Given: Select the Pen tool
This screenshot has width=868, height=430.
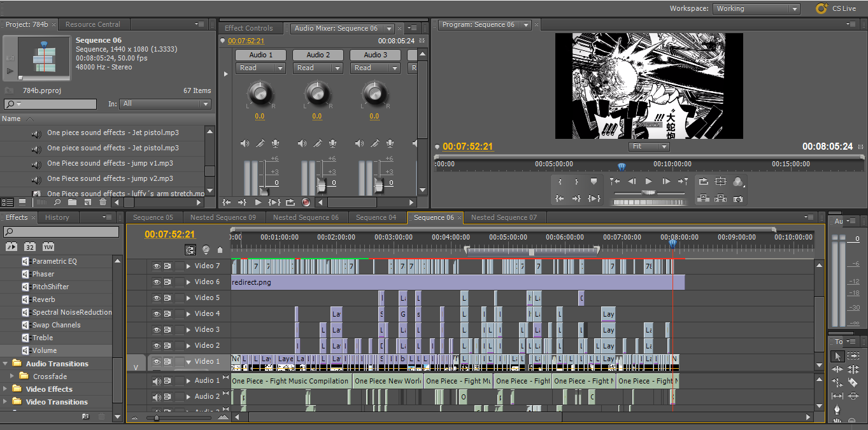Looking at the screenshot, I should [x=837, y=410].
